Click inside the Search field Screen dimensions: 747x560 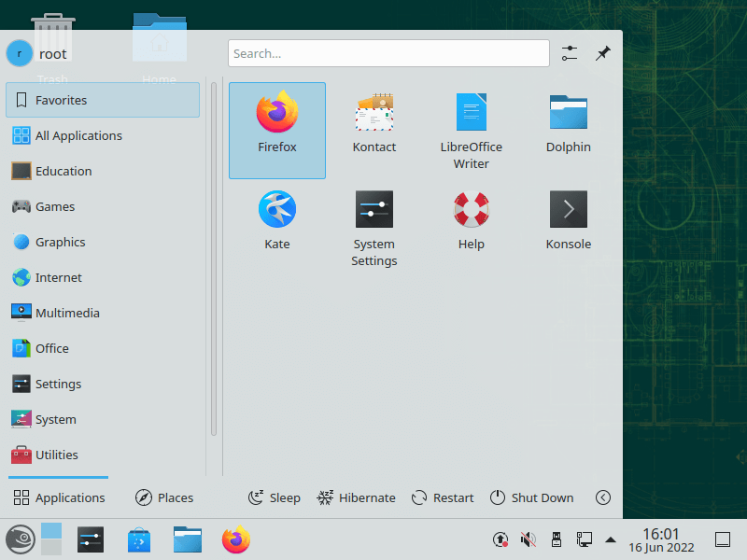click(388, 53)
